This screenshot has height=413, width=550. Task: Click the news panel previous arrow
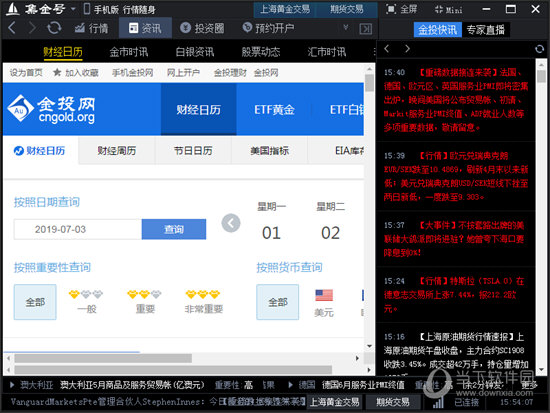[x=387, y=48]
